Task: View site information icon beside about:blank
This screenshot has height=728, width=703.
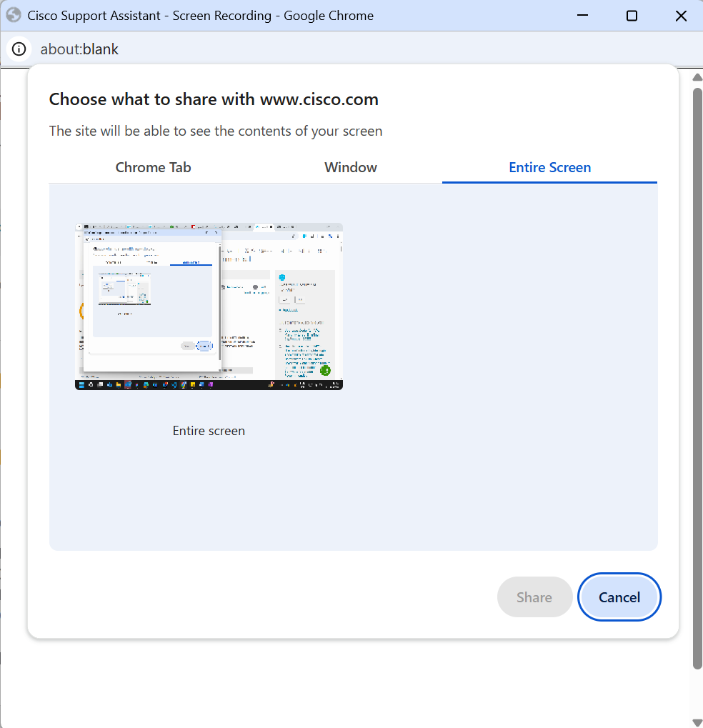Action: click(x=19, y=49)
